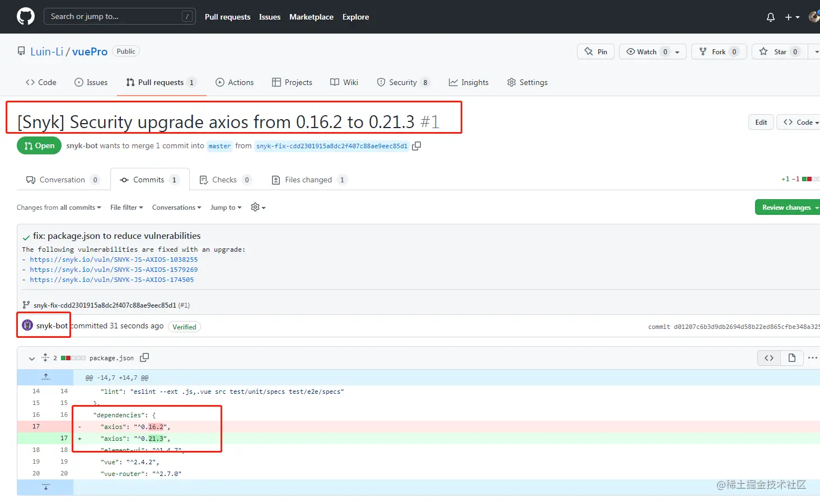This screenshot has width=820, height=504.
Task: Open the GitHub home logo
Action: (26, 16)
